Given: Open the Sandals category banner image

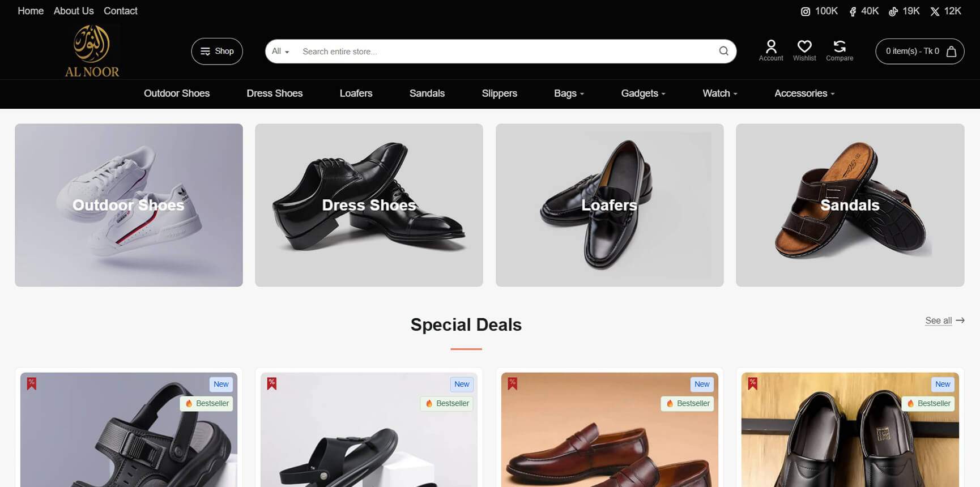Looking at the screenshot, I should pyautogui.click(x=850, y=205).
